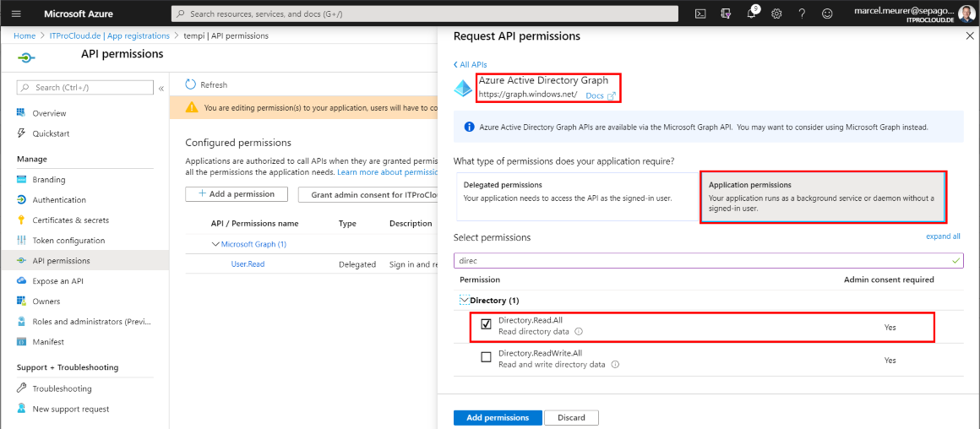Click expand all permissions link
Screen dimensions: 980x429
pyautogui.click(x=943, y=236)
